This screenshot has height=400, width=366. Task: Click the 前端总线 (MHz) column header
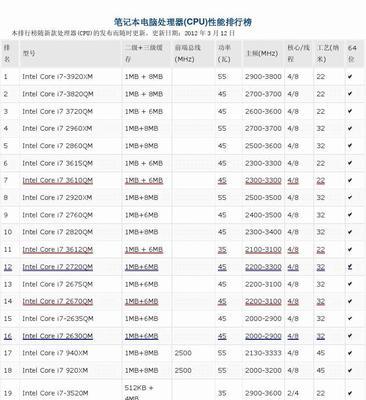tap(188, 53)
